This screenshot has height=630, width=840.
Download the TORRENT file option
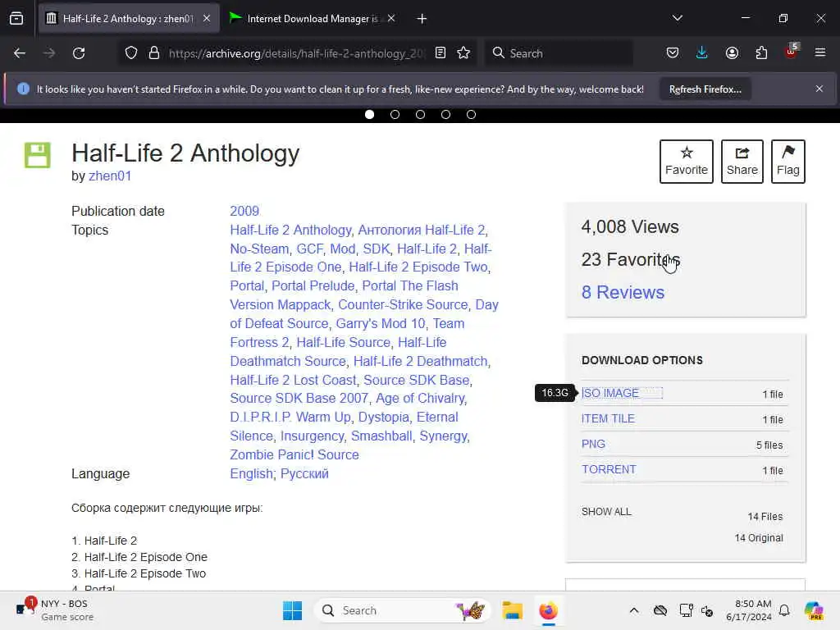pyautogui.click(x=609, y=470)
